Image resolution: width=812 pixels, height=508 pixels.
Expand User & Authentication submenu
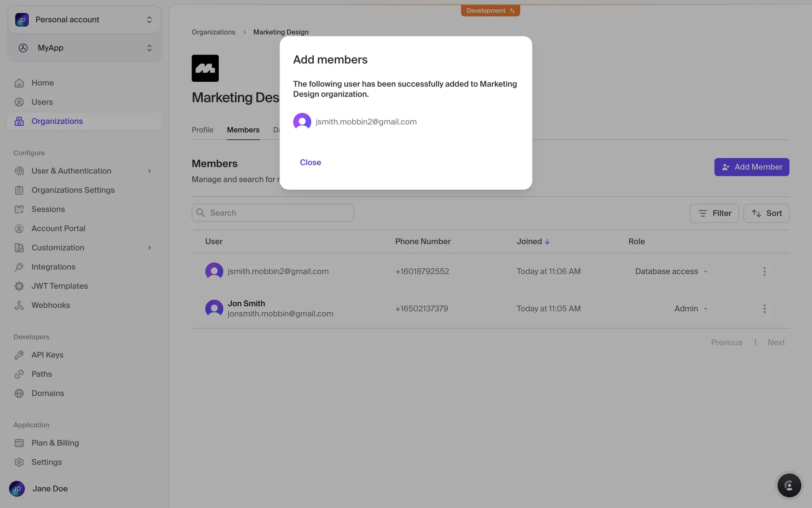point(149,171)
